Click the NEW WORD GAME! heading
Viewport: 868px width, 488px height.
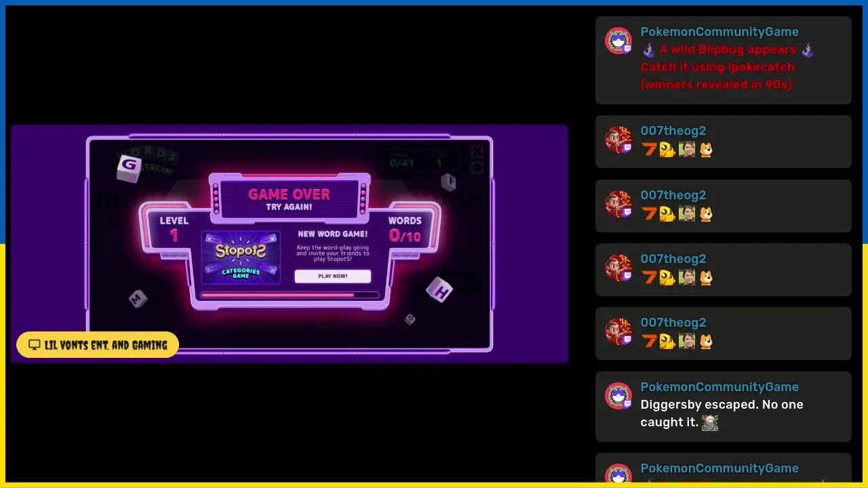point(332,234)
